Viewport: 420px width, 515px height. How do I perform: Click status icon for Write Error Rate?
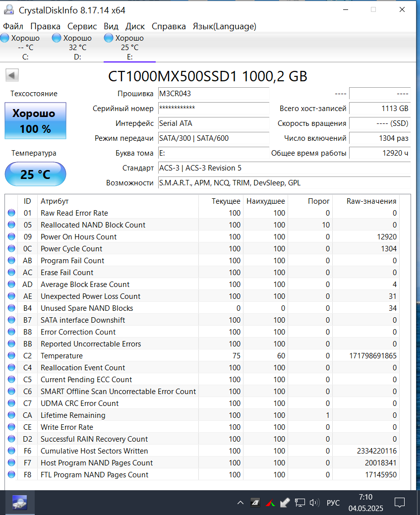[11, 427]
